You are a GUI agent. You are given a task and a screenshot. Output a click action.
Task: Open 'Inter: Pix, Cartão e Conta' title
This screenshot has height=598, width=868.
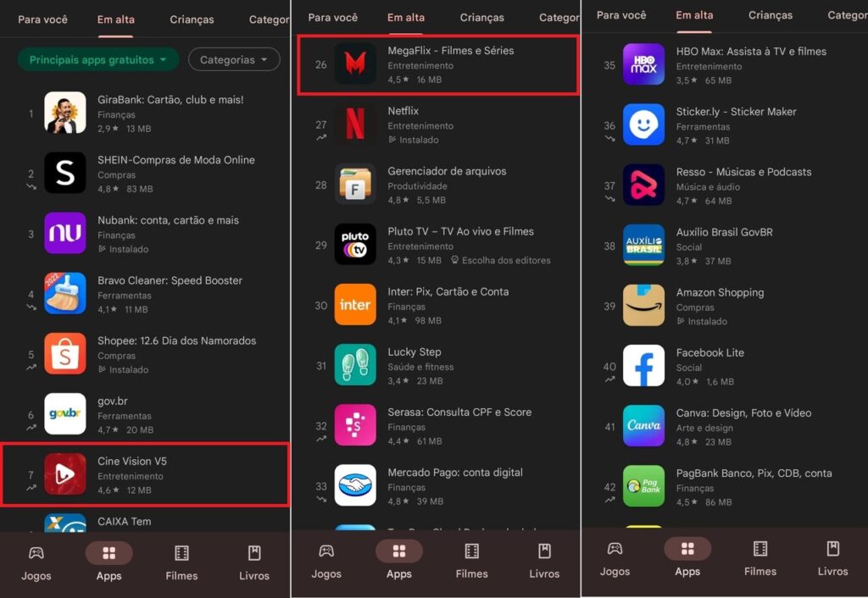click(448, 291)
